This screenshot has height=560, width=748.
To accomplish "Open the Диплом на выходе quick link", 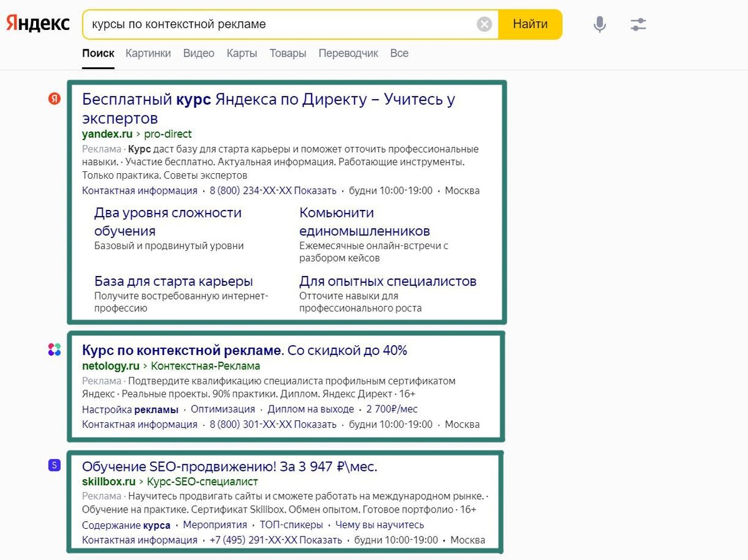I will (x=310, y=409).
